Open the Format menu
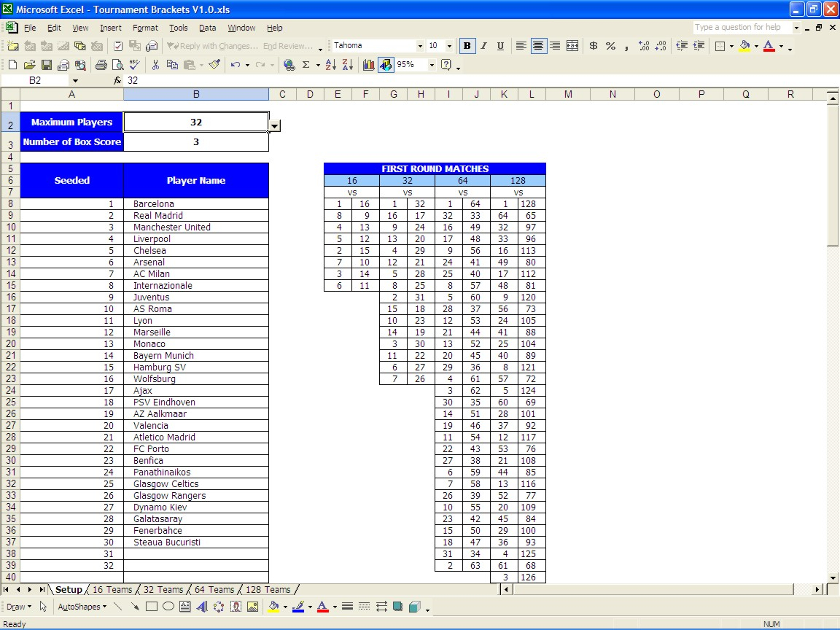Screen dimensions: 840x630 click(145, 28)
